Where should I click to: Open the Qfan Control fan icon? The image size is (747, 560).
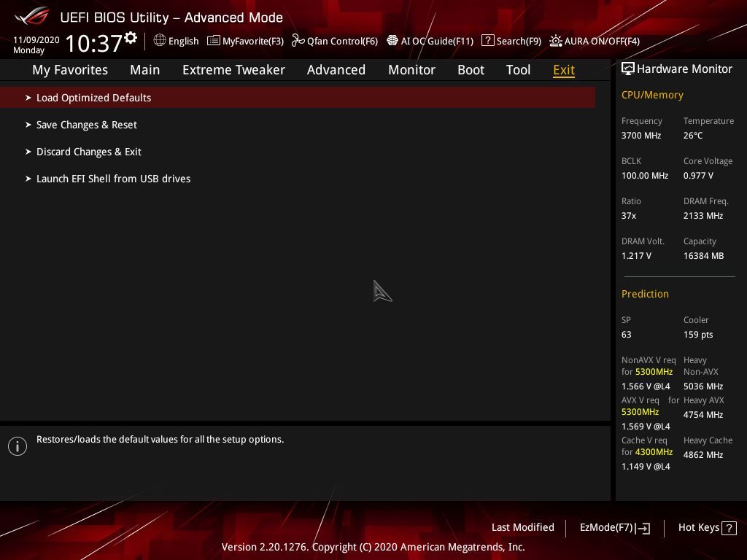pyautogui.click(x=298, y=41)
